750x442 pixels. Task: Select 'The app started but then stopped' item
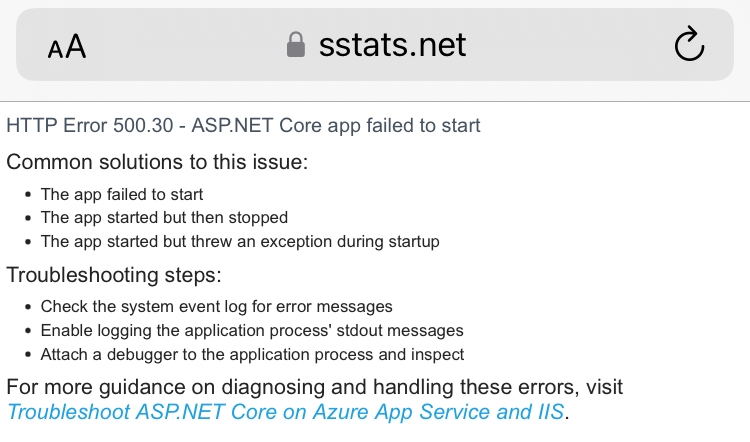[x=164, y=218]
